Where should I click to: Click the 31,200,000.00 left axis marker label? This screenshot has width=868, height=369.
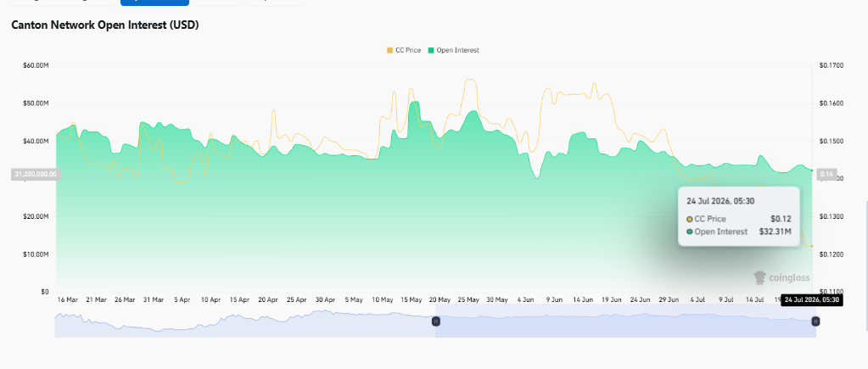36,174
